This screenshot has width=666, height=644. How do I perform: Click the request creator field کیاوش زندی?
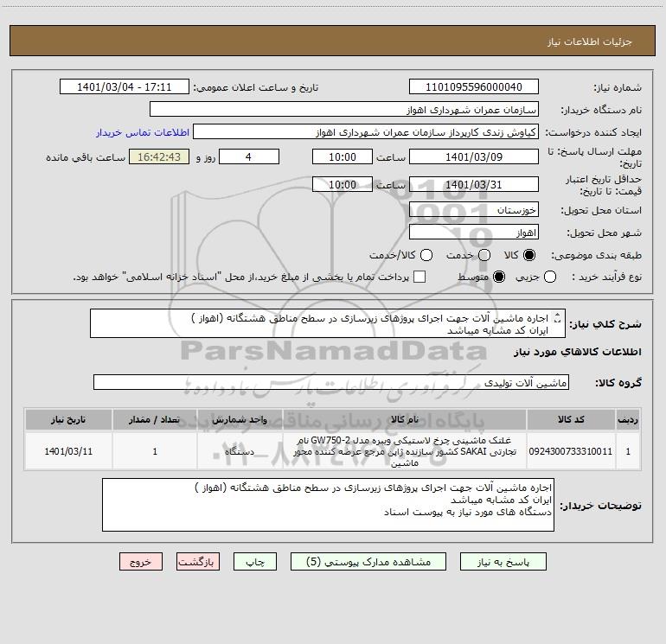click(366, 132)
